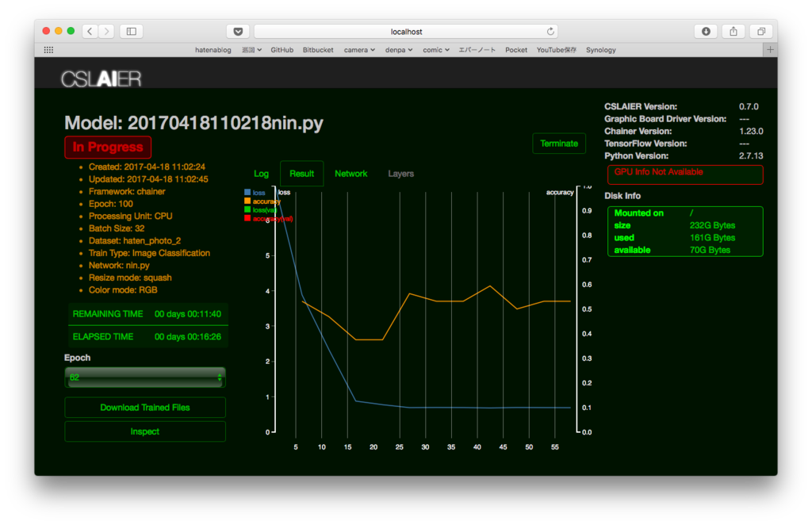
Task: Select Processing Unit: CPU entry
Action: pyautogui.click(x=131, y=216)
